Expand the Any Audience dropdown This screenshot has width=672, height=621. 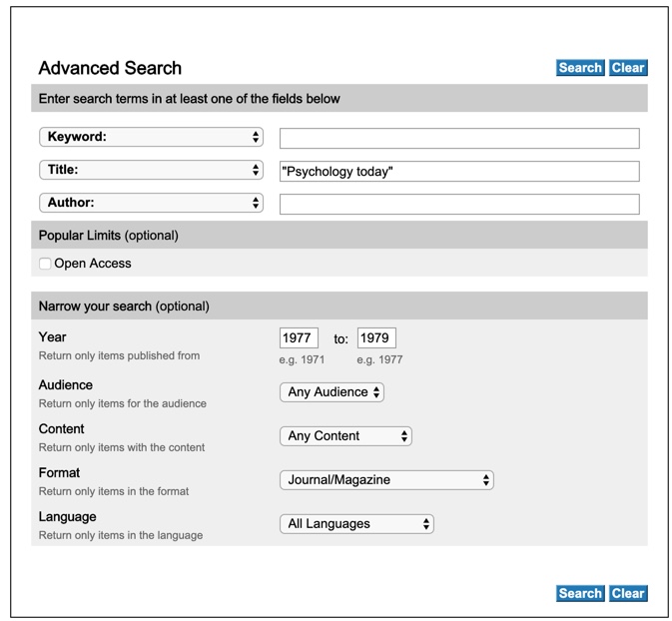click(332, 392)
